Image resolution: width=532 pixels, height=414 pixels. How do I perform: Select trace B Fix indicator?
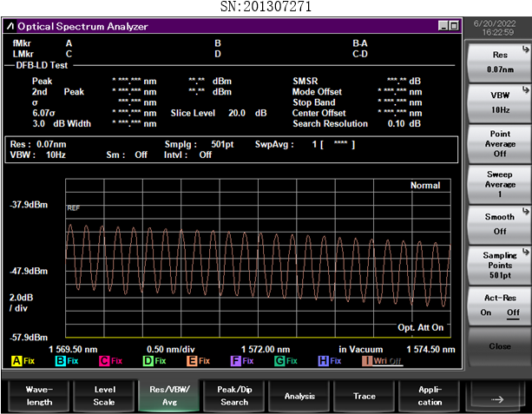(66, 360)
